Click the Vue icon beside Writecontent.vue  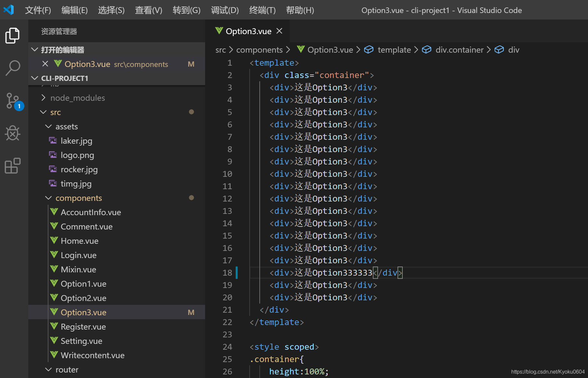(54, 355)
